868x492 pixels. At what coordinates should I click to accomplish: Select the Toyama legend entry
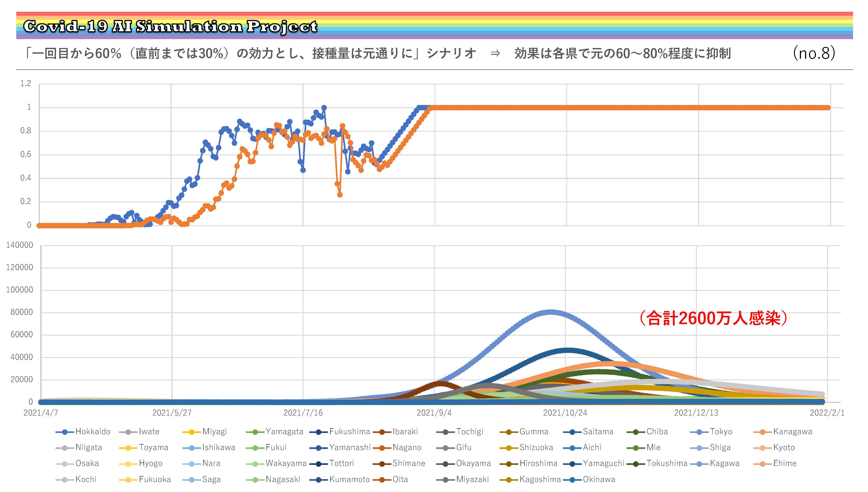coord(144,447)
